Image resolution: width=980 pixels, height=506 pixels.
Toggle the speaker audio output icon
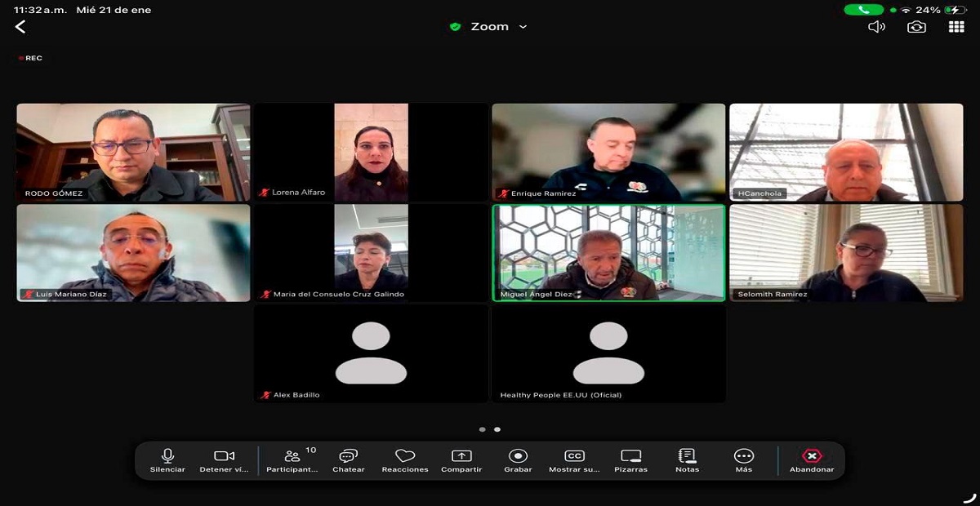pyautogui.click(x=876, y=27)
